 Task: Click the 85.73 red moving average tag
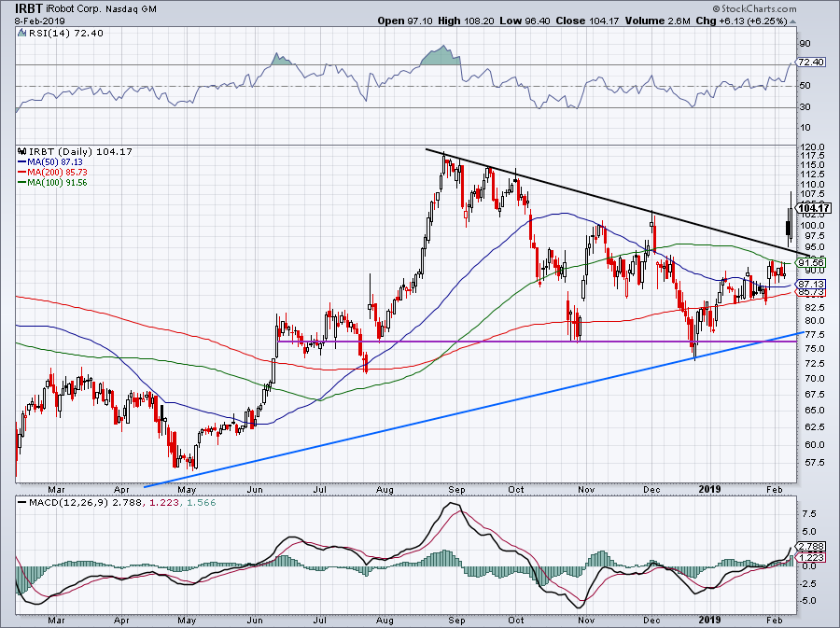811,292
